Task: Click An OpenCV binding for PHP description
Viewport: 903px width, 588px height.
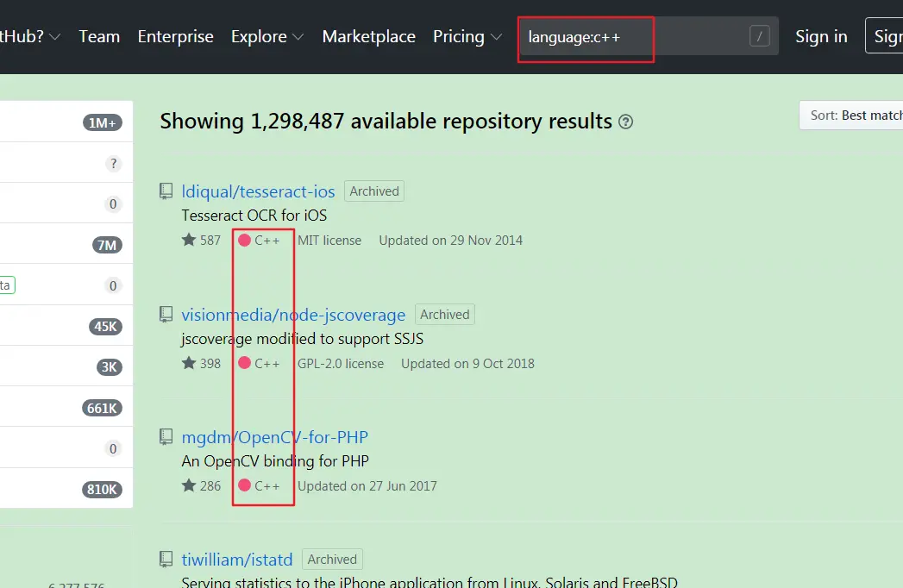Action: pyautogui.click(x=275, y=461)
